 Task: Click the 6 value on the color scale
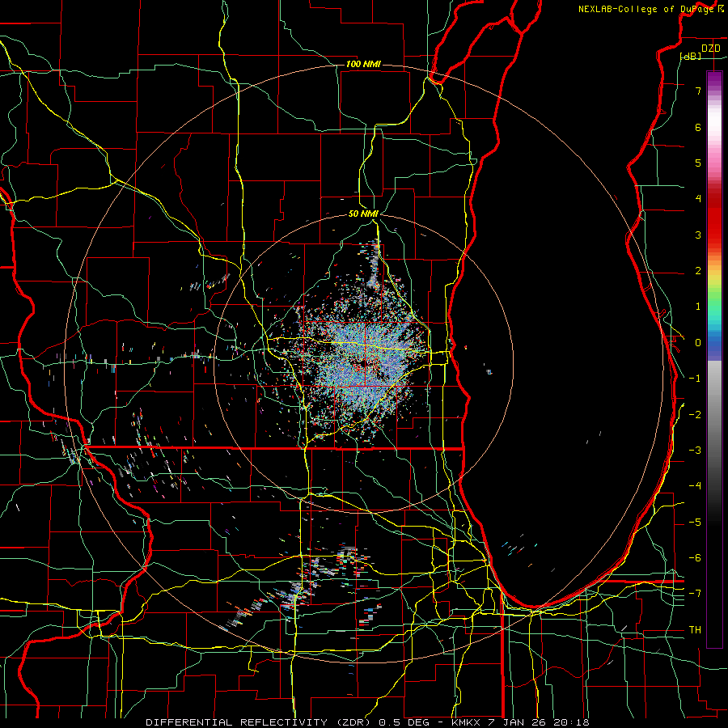698,127
